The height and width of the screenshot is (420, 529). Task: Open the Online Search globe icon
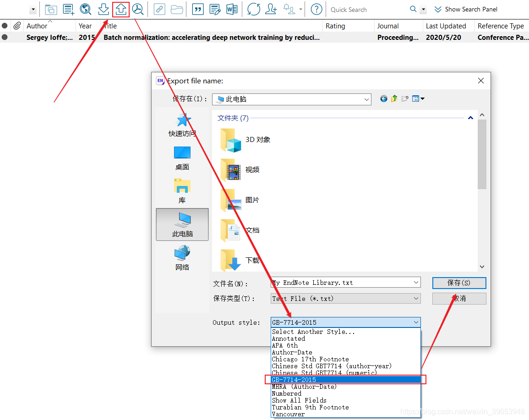[x=86, y=10]
